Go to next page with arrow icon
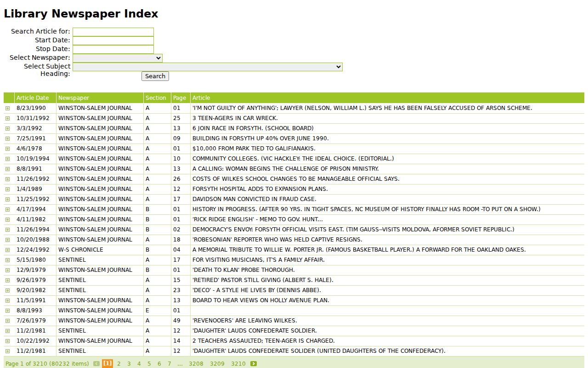Screen dimensions: 588x368 (x=254, y=364)
